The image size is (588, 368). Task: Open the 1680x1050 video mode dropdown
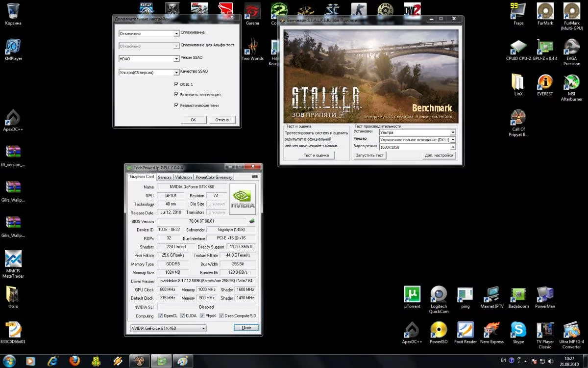tap(453, 147)
